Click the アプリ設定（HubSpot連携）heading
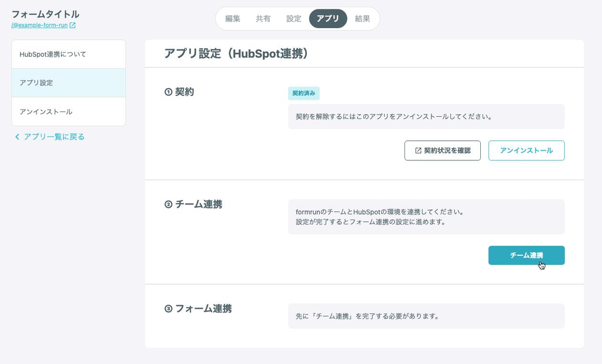The width and height of the screenshot is (602, 364). click(236, 53)
